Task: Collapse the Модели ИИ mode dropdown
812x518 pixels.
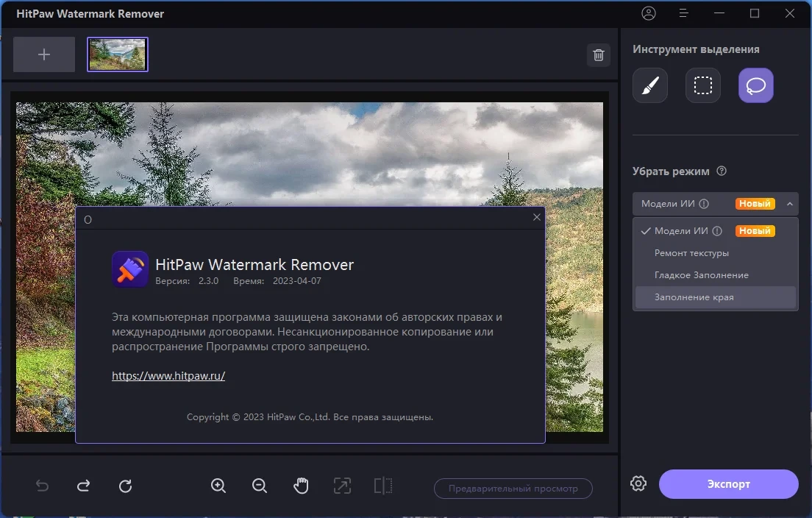Action: (790, 204)
